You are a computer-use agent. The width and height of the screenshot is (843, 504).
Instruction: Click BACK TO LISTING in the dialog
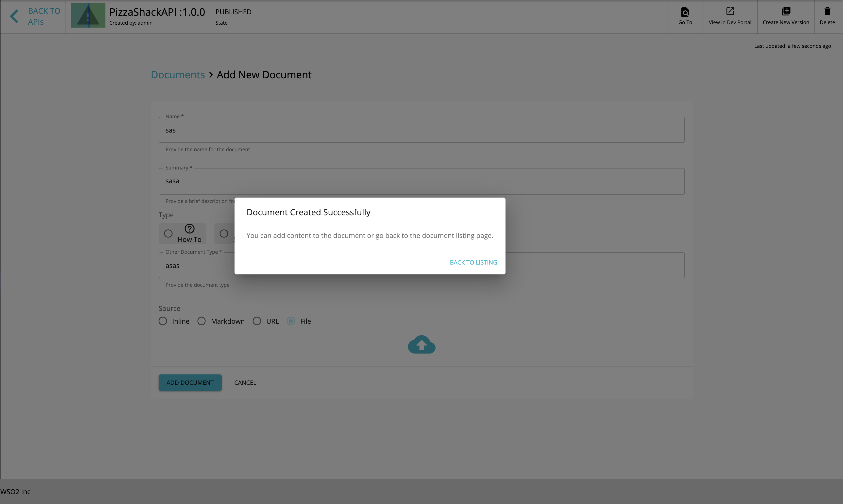[473, 262]
